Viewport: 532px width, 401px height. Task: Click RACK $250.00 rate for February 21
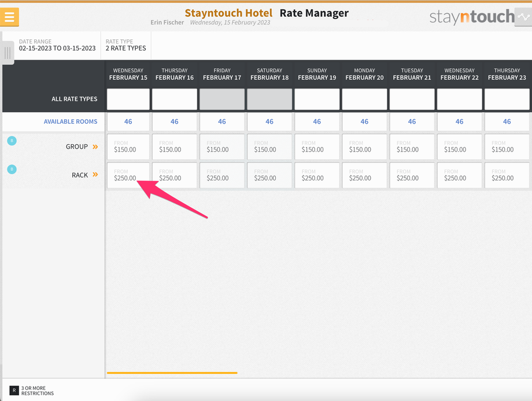[x=412, y=175]
